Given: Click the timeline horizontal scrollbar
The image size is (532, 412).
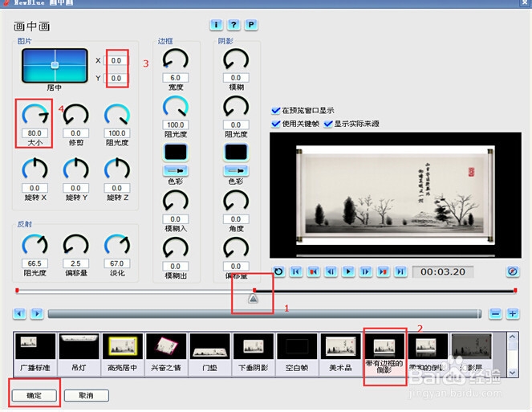Looking at the screenshot, I should pyautogui.click(x=264, y=314).
